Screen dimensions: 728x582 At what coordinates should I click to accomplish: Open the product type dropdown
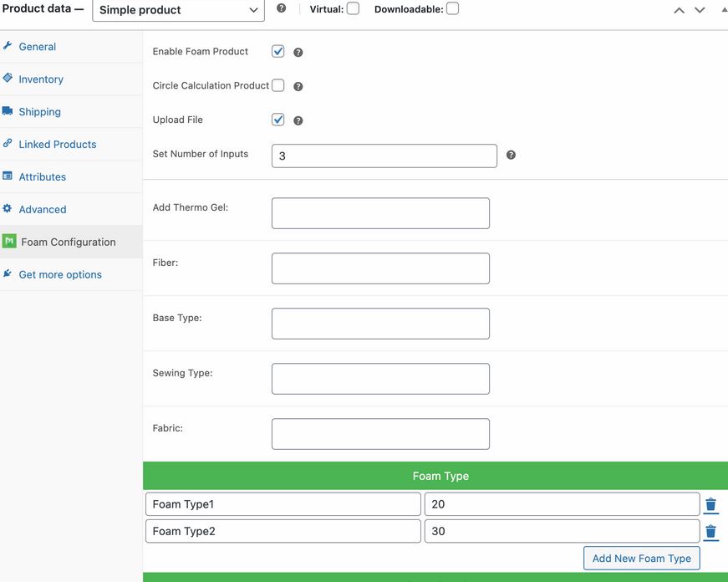click(x=178, y=10)
